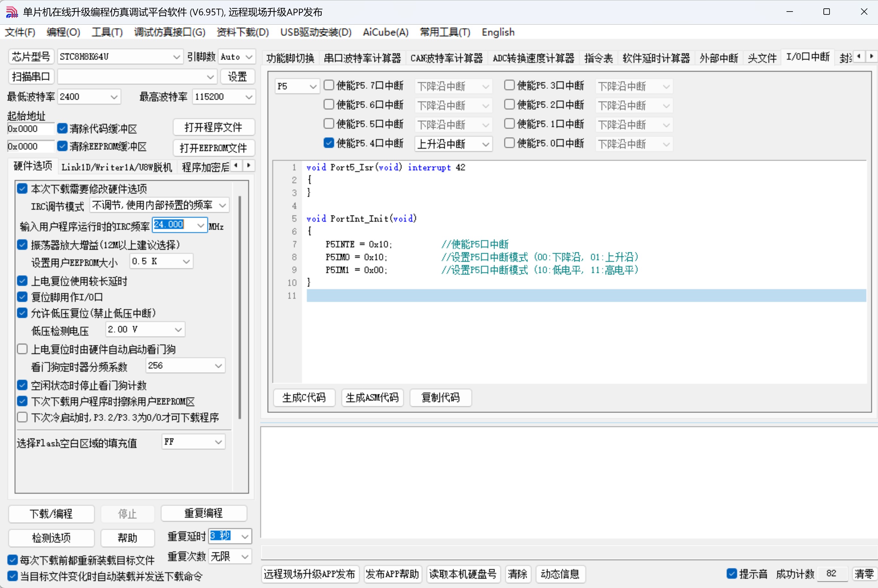Toggle 振荡器放大增益 checkbox
The image size is (878, 588).
22,245
